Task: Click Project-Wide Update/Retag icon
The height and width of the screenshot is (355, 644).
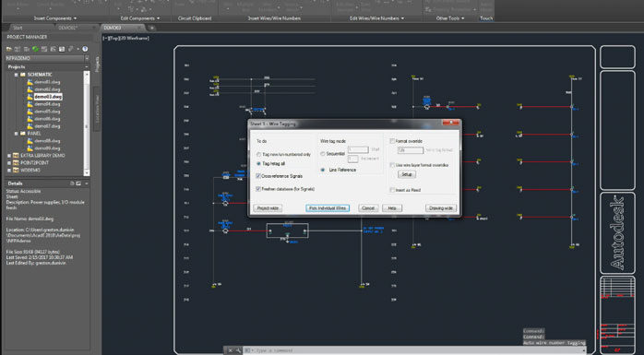Action: (x=53, y=49)
